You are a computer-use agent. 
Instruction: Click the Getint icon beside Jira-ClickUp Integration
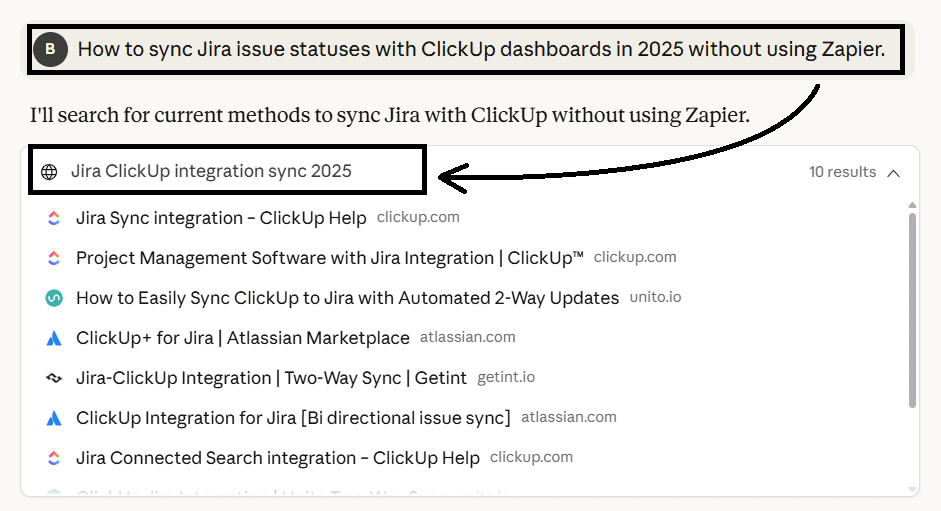coord(54,378)
